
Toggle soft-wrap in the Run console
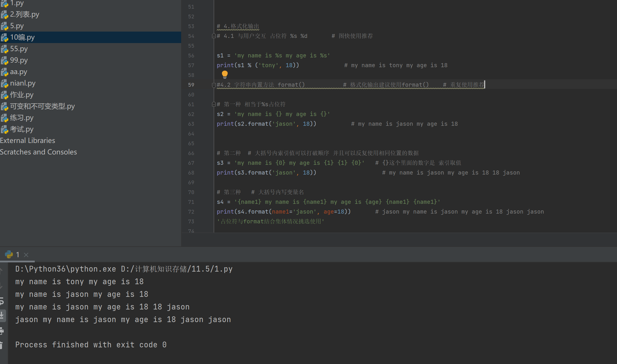click(x=2, y=301)
